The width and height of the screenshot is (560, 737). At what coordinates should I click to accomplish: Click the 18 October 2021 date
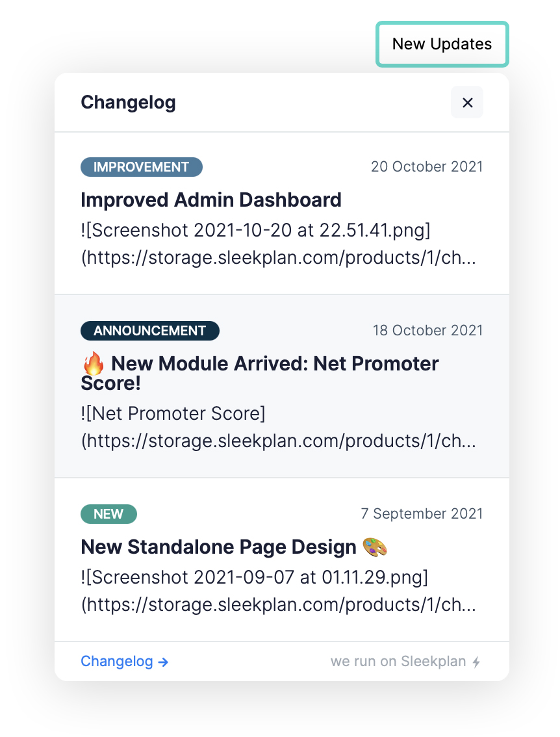point(427,330)
